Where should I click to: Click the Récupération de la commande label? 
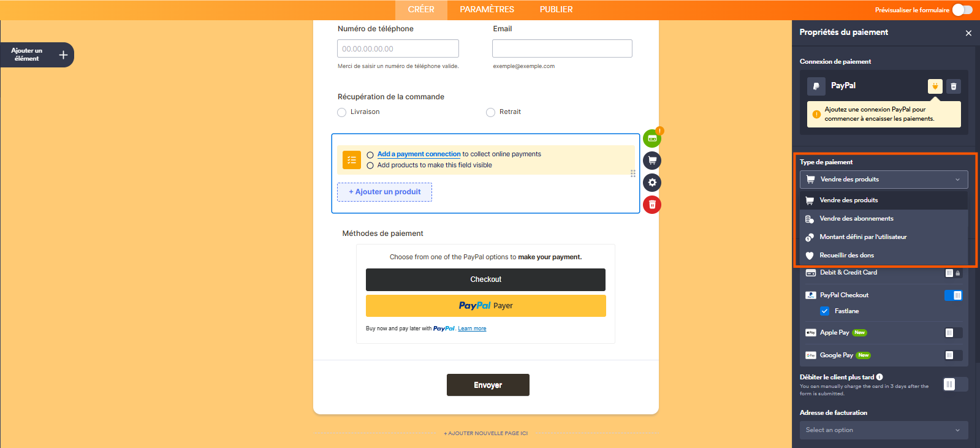click(x=391, y=97)
